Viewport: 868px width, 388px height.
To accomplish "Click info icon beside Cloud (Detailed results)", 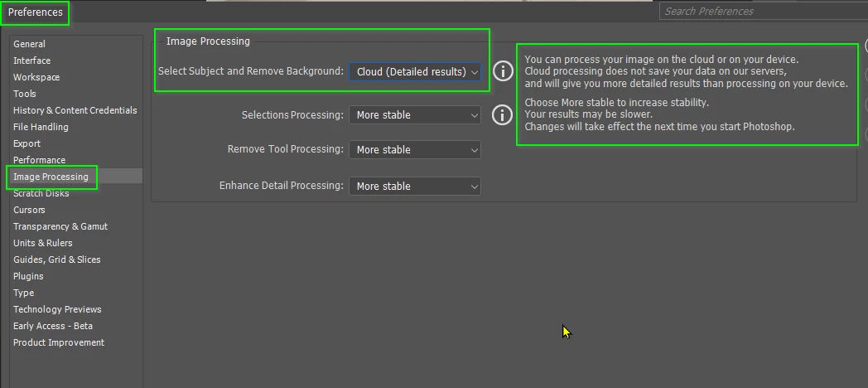I will pyautogui.click(x=503, y=71).
